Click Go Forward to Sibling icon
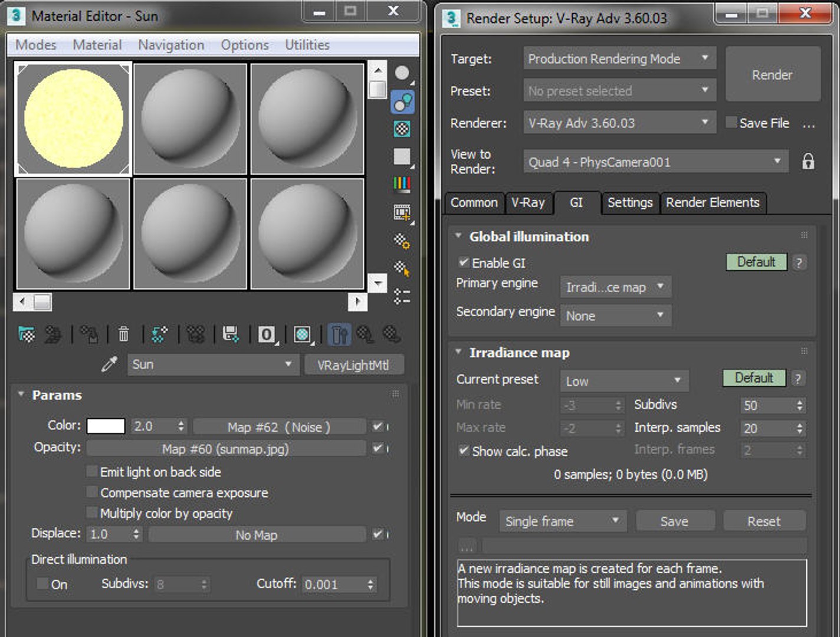This screenshot has width=840, height=637. pos(392,335)
